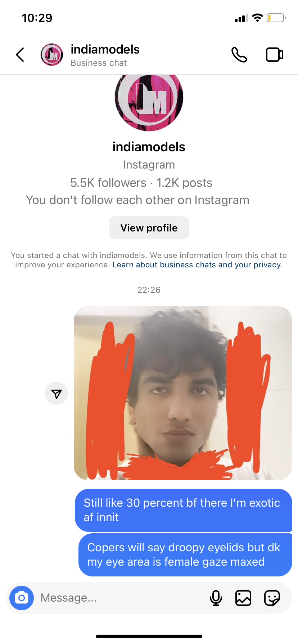The width and height of the screenshot is (298, 644).
Task: Click the View profile button
Action: pyautogui.click(x=149, y=228)
